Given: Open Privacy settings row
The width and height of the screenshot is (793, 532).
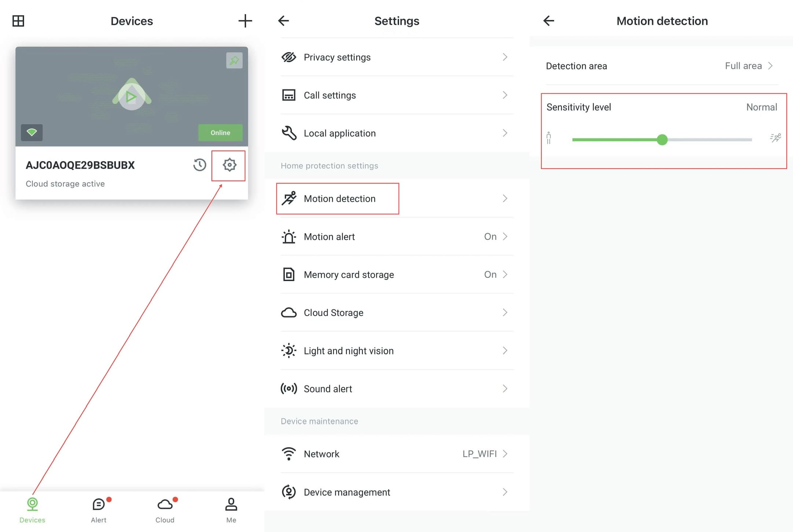Looking at the screenshot, I should tap(397, 57).
